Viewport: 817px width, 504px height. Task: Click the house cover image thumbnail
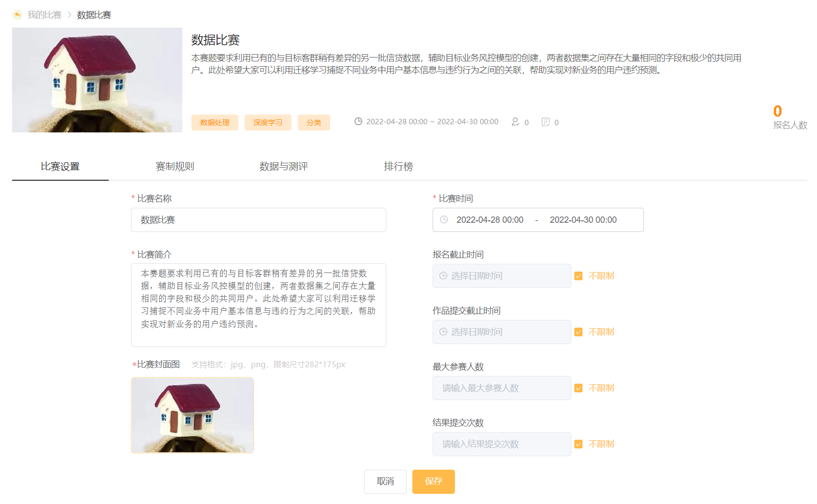tap(192, 415)
